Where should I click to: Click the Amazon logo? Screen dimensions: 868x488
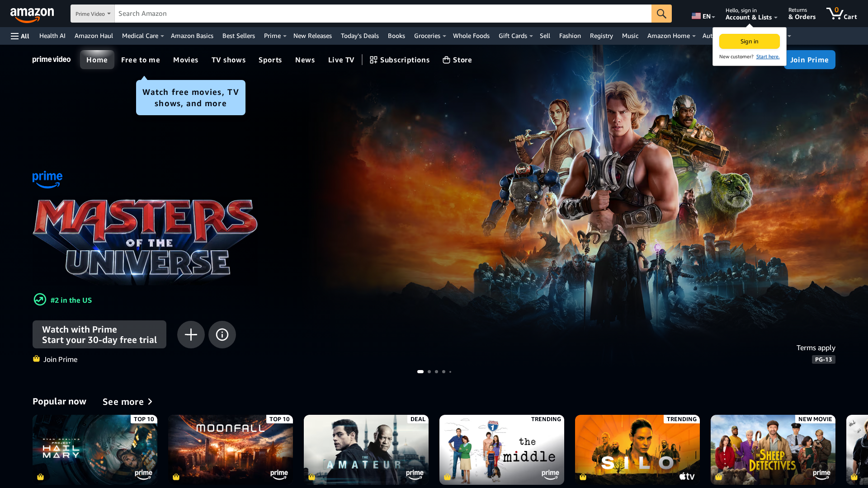[32, 15]
